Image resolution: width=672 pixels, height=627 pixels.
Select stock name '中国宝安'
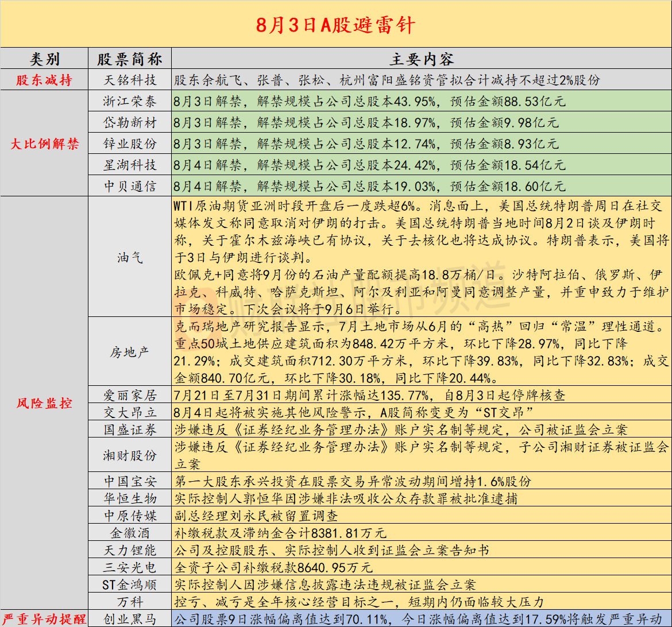130,481
